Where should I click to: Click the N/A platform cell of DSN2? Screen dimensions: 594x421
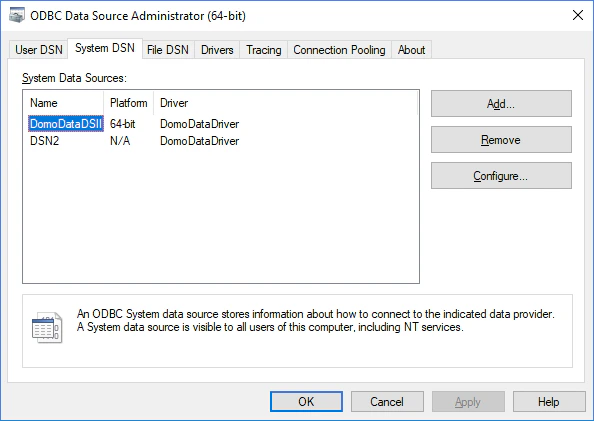point(120,141)
